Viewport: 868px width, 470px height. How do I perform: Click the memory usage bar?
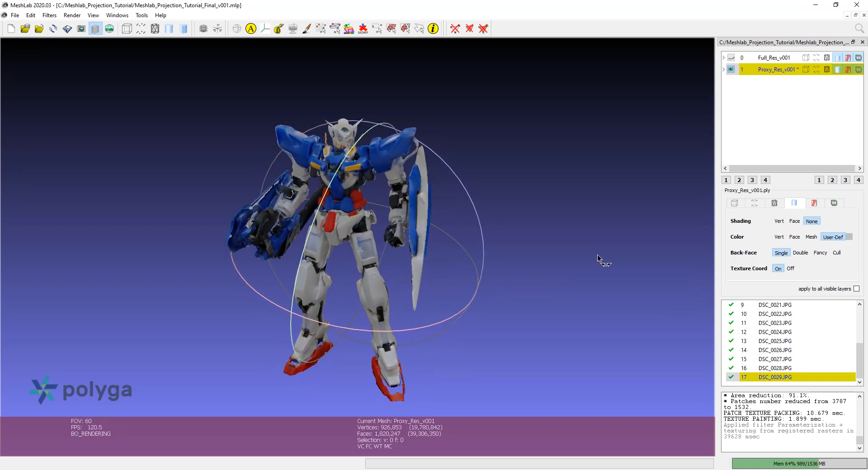point(799,463)
